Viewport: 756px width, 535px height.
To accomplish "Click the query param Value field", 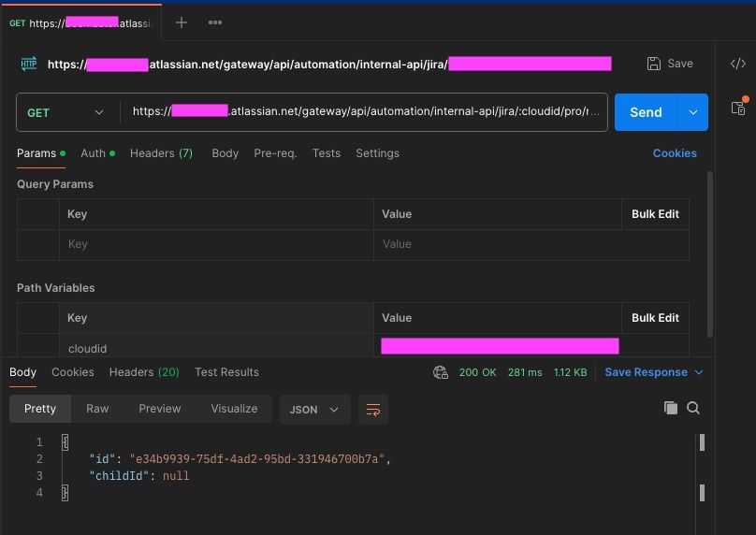I will (497, 244).
